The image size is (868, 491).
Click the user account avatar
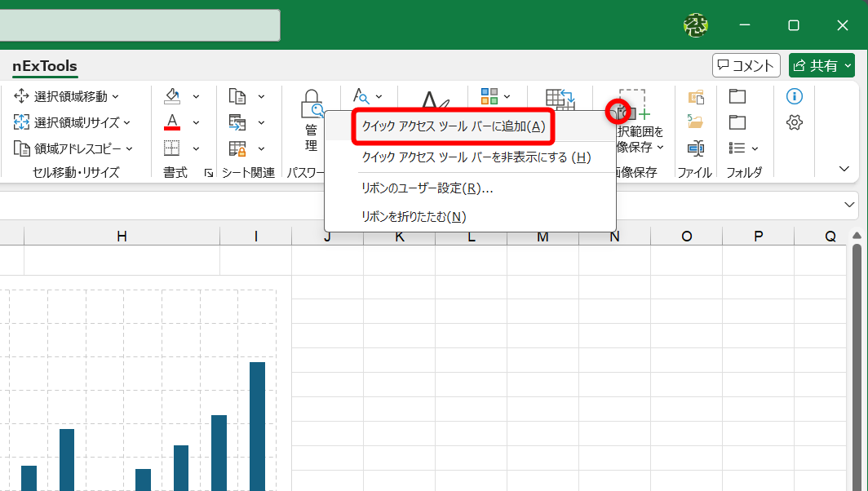point(695,25)
